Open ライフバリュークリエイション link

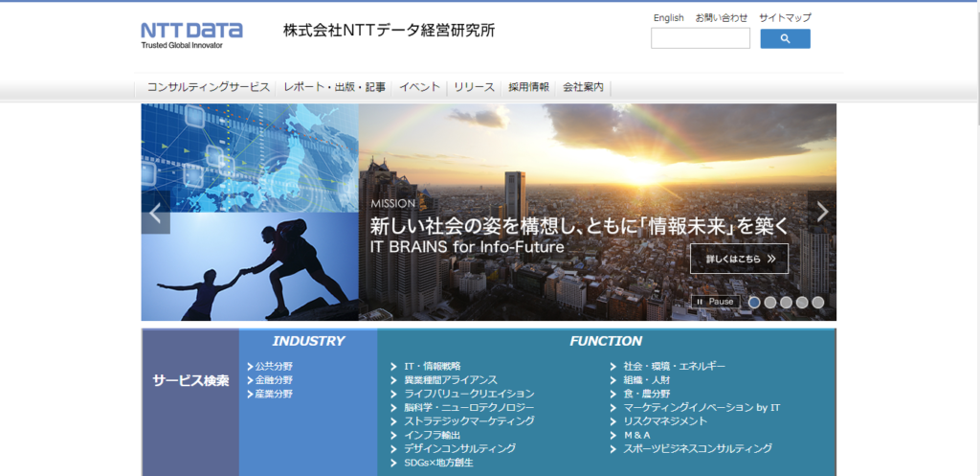click(469, 394)
